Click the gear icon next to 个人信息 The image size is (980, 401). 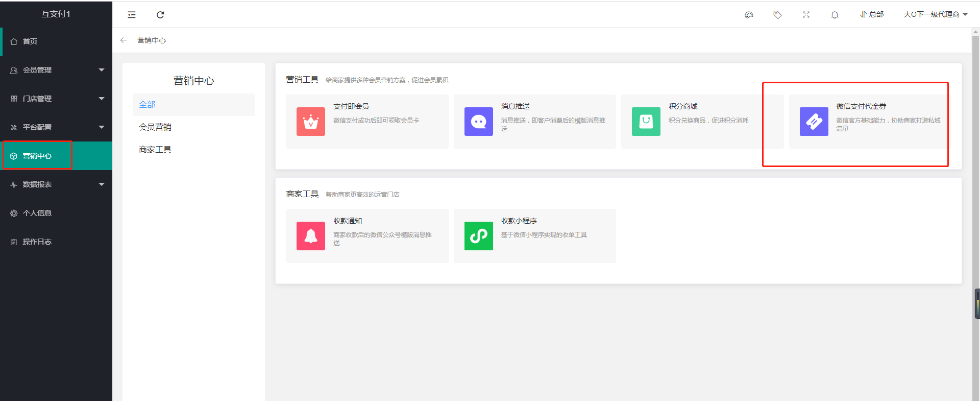(x=14, y=213)
